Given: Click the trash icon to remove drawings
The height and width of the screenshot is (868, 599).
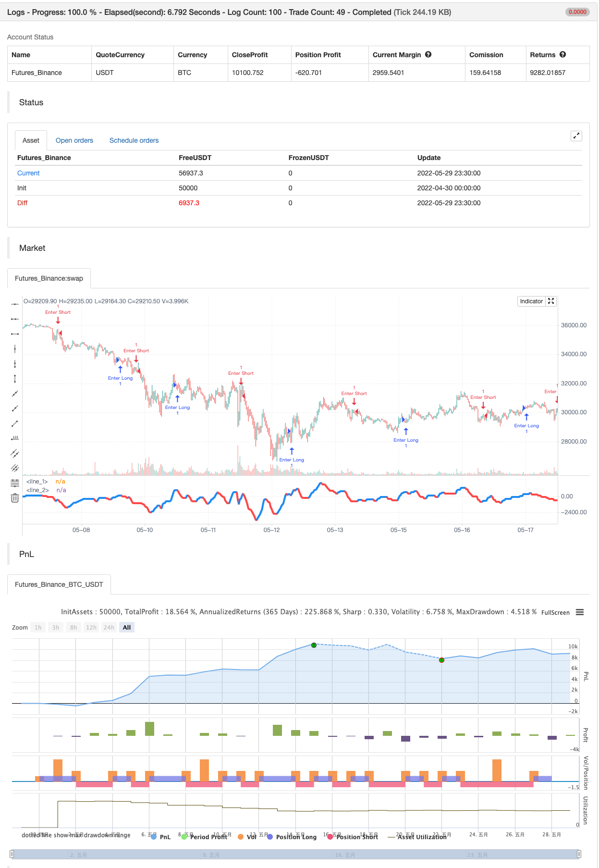Looking at the screenshot, I should pyautogui.click(x=15, y=498).
